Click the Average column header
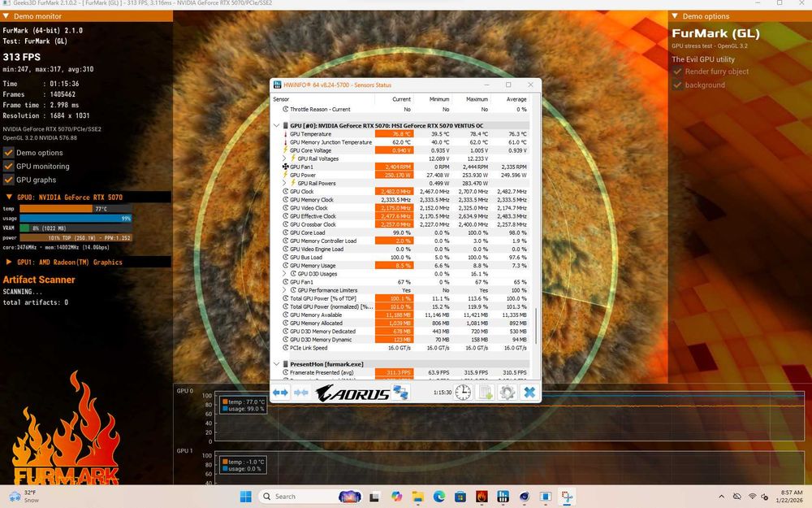This screenshot has height=508, width=812. click(510, 99)
